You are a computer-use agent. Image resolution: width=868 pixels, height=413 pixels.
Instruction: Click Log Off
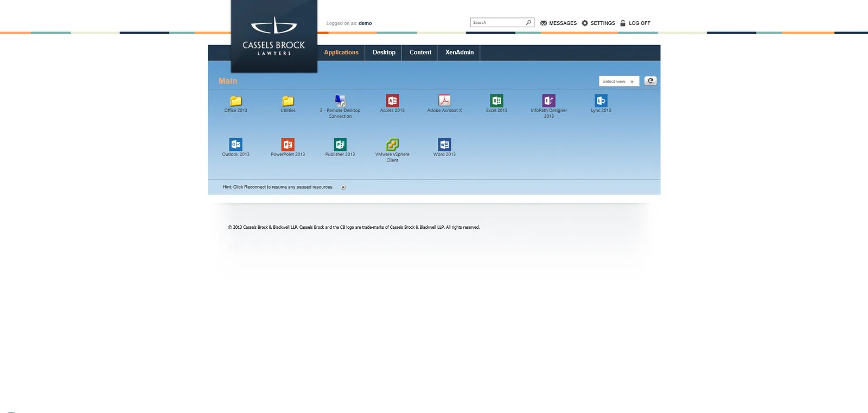click(635, 23)
